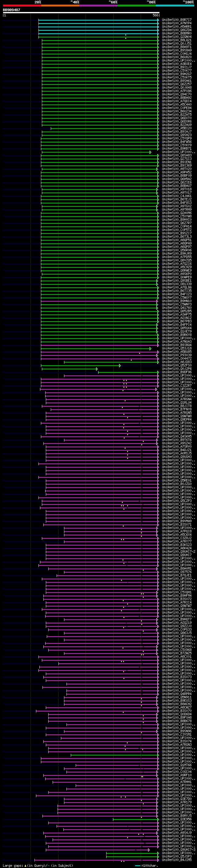Viewport: 197px width, 868px height.
Task: Select the UniRef100_B9R7I7 hit label
Action: [x=176, y=20]
